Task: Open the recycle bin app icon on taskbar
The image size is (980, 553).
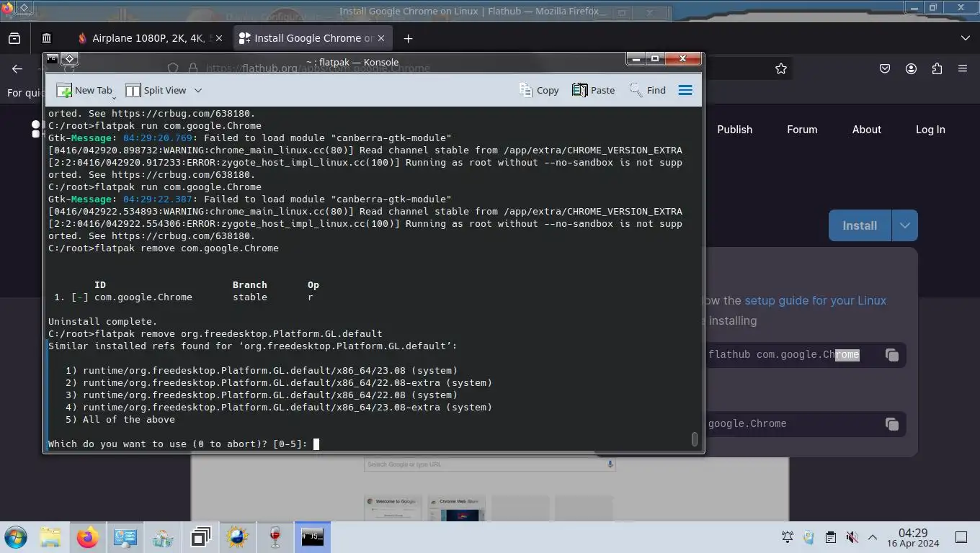Action: [163, 537]
